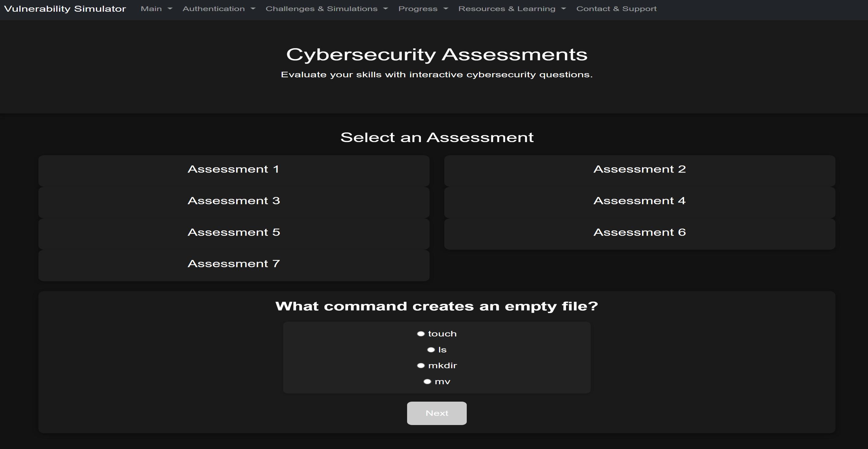Go to Contact & Support page
This screenshot has width=868, height=449.
pyautogui.click(x=616, y=9)
